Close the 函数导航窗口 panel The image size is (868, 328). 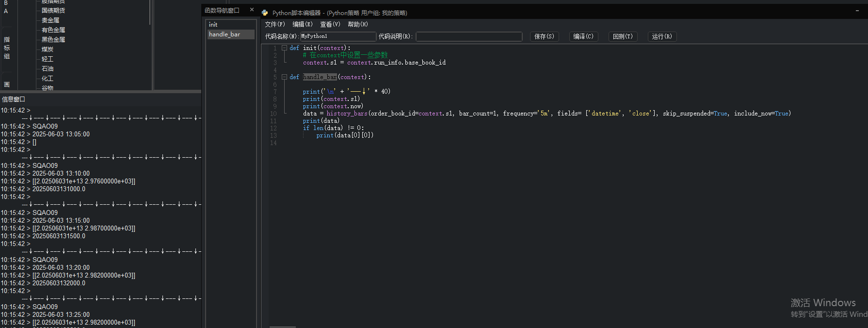pyautogui.click(x=252, y=10)
